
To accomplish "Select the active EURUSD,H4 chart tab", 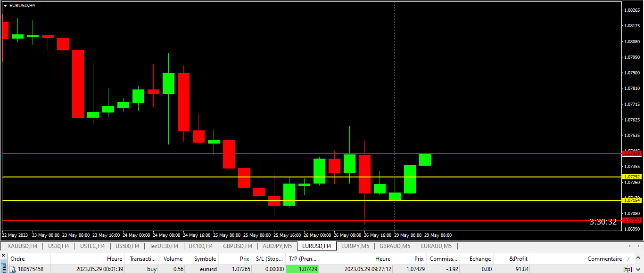I will coord(316,246).
